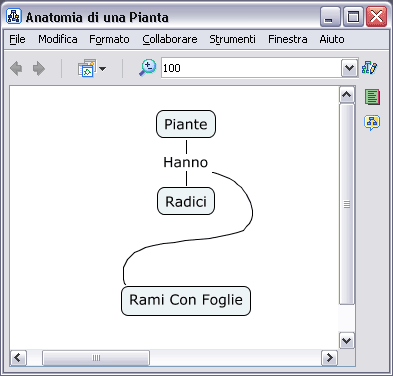Open the Aiuto menu
393x376 pixels.
tap(332, 39)
